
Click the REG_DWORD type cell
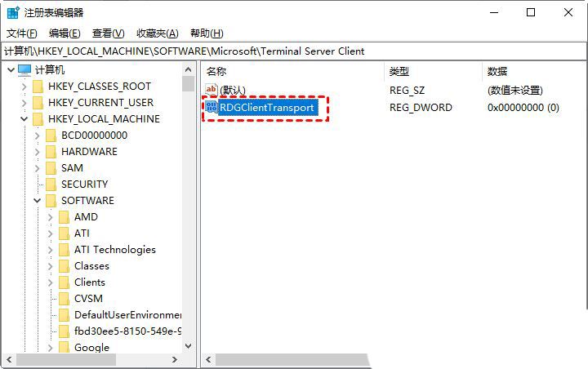click(421, 108)
